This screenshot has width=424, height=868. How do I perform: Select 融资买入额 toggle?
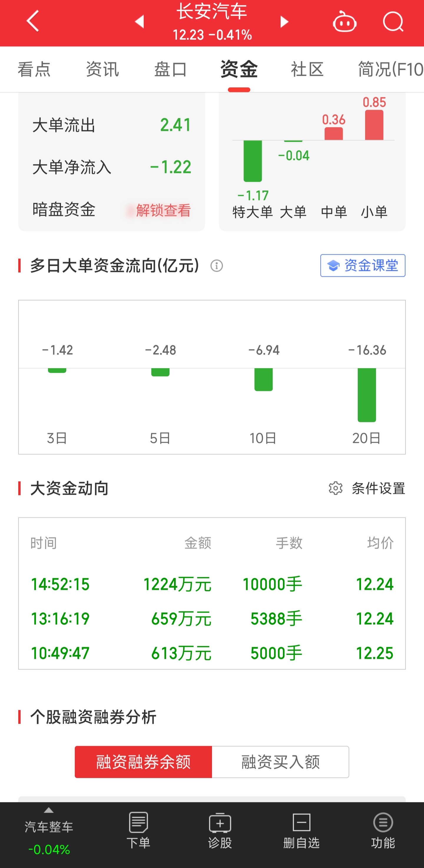coord(281,762)
